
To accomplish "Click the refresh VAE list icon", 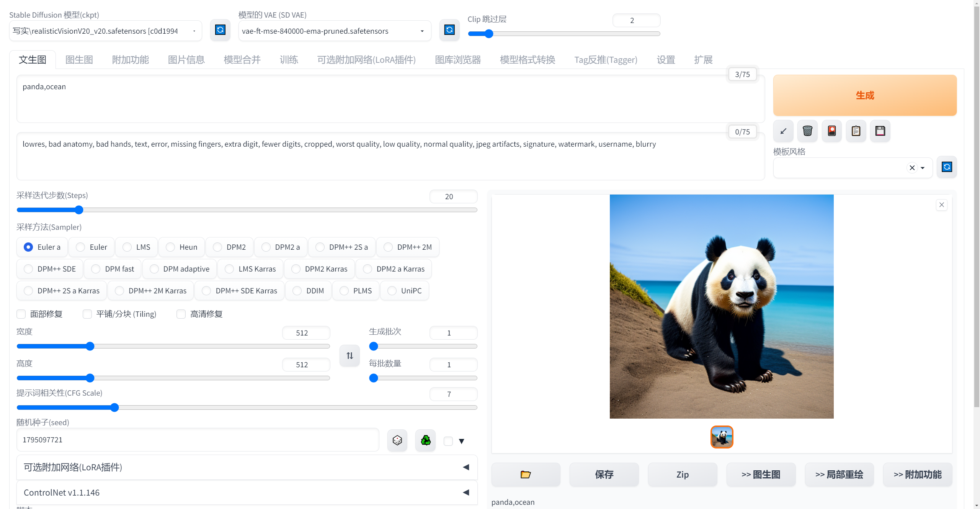I will pyautogui.click(x=449, y=30).
